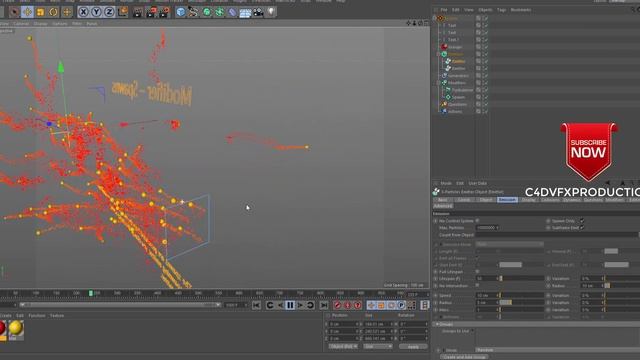The width and height of the screenshot is (640, 360).
Task: Toggle the Y axis lock
Action: [x=96, y=12]
